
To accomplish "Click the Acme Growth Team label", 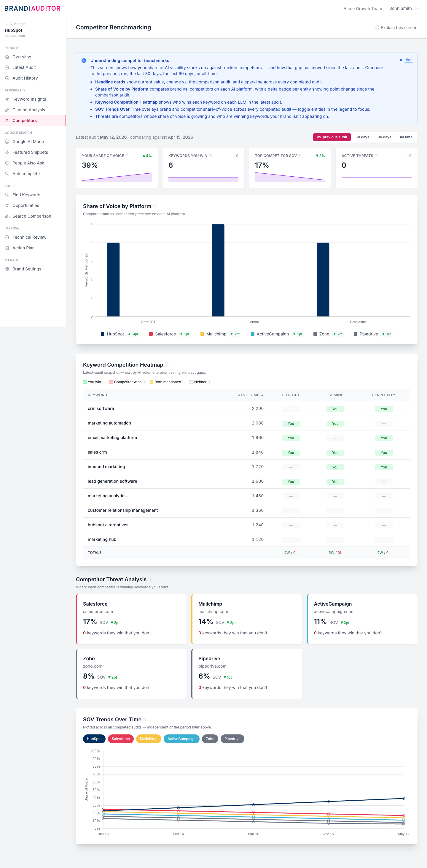I will coord(363,8).
